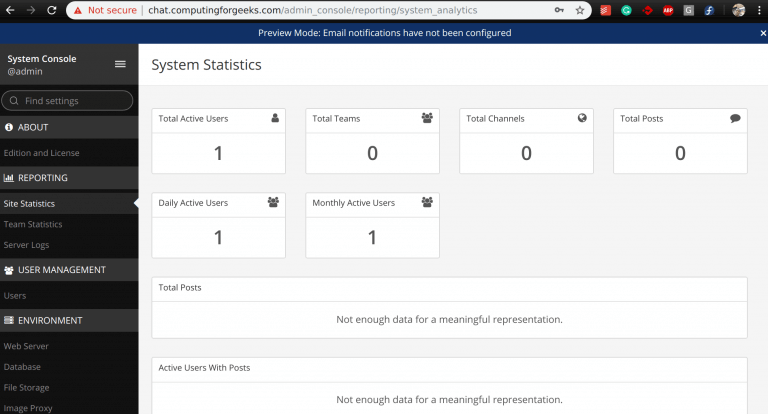Image resolution: width=768 pixels, height=414 pixels.
Task: Open Server Logs page
Action: click(26, 245)
